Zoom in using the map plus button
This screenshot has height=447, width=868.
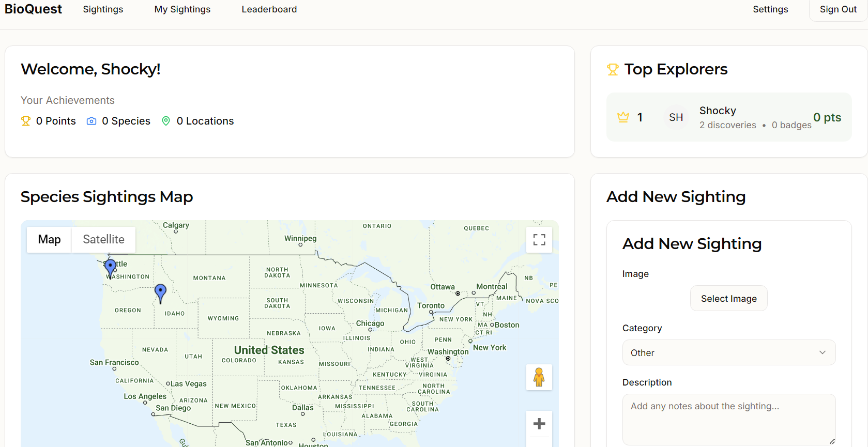539,424
